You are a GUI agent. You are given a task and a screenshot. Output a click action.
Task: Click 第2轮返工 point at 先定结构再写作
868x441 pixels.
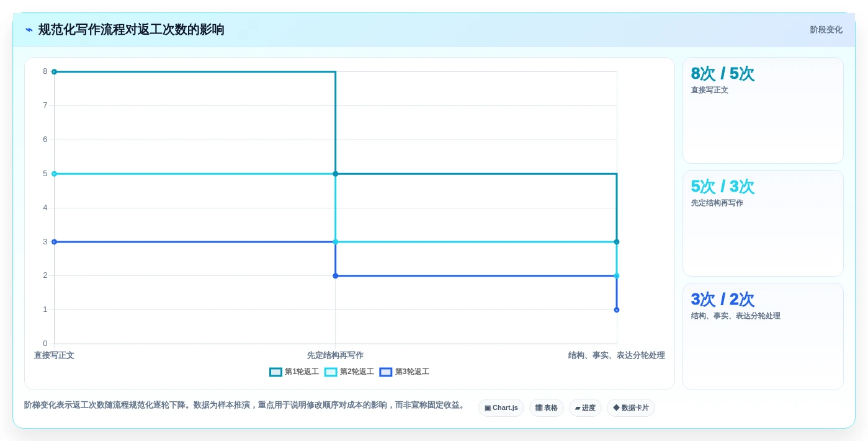pyautogui.click(x=336, y=242)
